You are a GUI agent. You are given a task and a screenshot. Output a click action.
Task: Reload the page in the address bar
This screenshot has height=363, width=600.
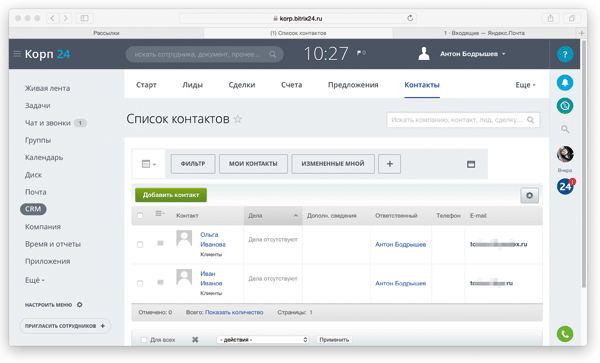point(410,18)
